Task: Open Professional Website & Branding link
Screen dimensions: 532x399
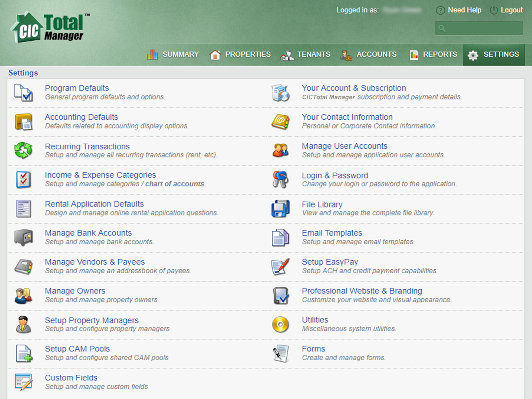Action: click(x=362, y=291)
